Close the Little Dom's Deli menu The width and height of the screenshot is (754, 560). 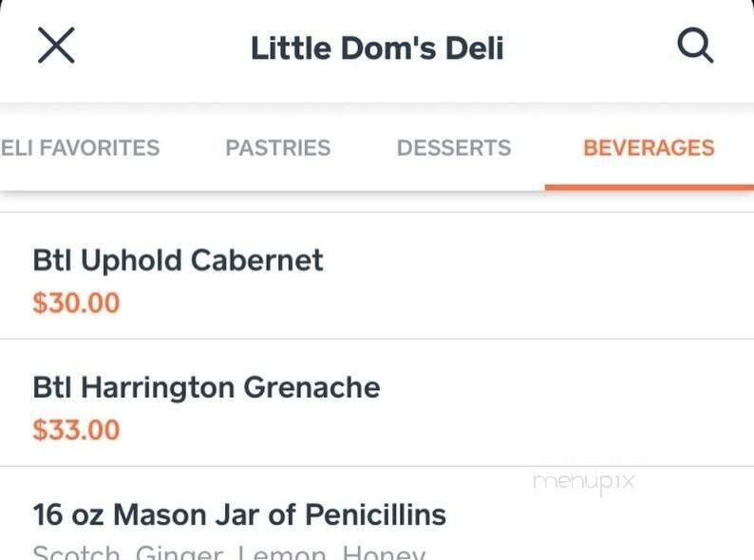pos(56,46)
